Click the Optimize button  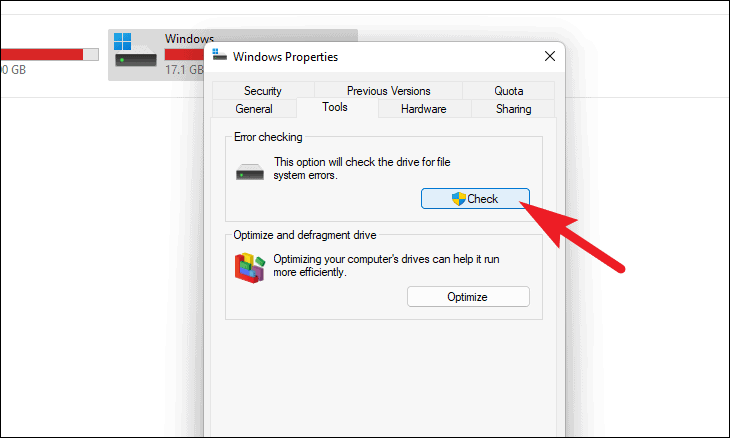click(x=468, y=297)
